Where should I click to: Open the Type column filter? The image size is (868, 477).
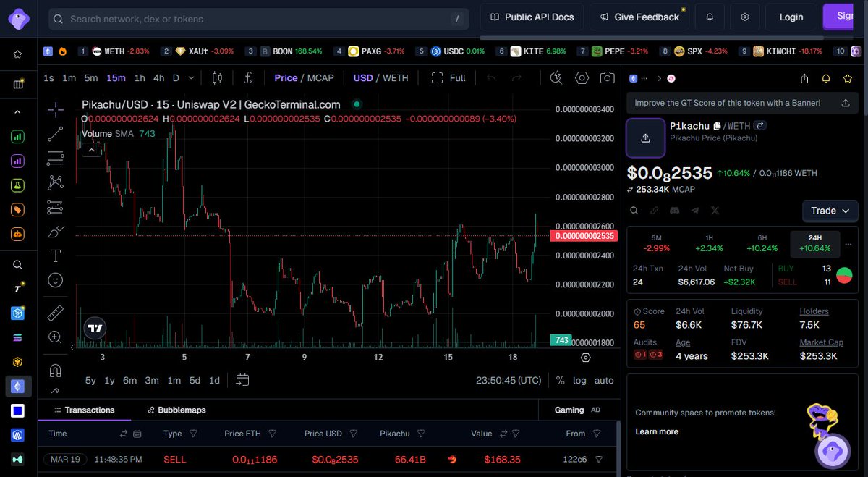pyautogui.click(x=193, y=434)
